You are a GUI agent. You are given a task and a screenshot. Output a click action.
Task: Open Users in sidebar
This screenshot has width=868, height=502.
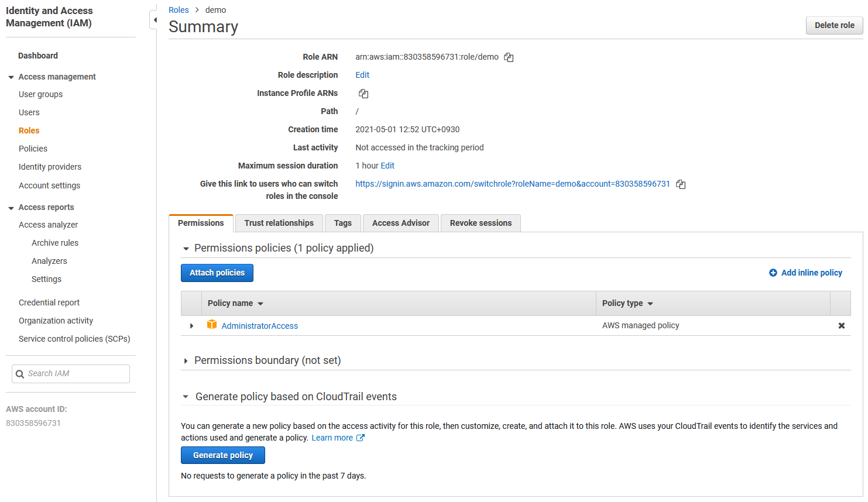29,112
